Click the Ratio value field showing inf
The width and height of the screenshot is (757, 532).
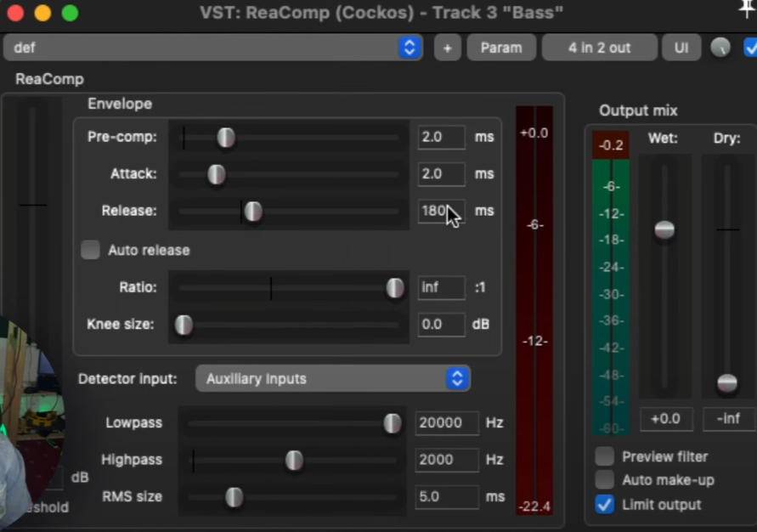click(x=441, y=288)
